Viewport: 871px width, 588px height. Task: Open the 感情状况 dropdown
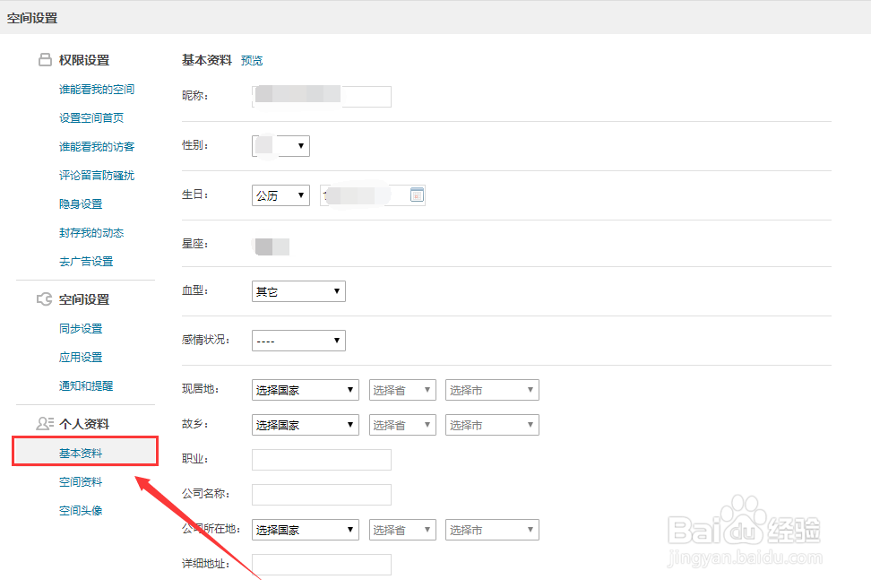point(298,341)
